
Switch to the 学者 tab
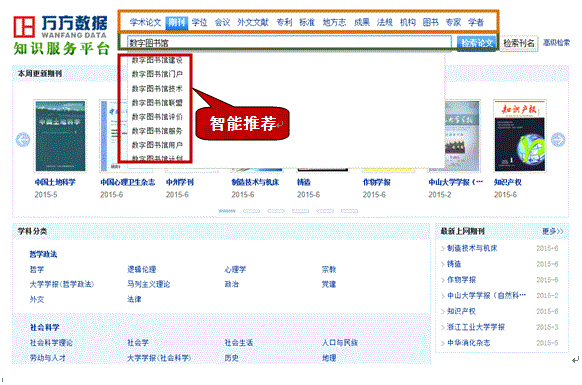[476, 23]
